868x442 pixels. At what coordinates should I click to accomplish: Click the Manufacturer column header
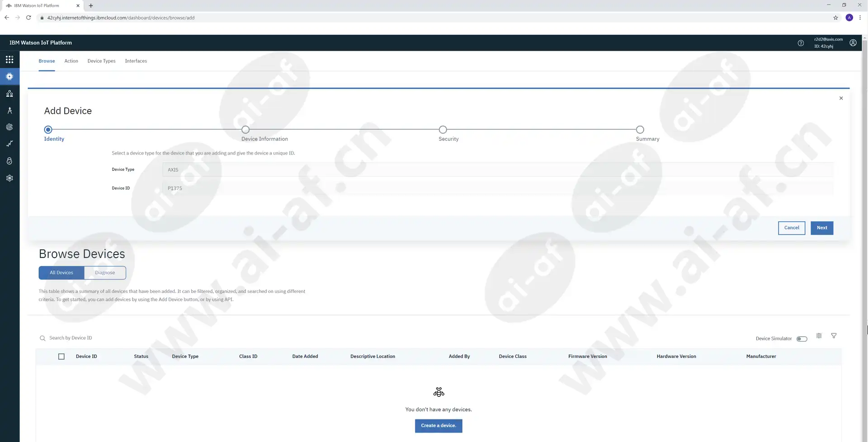[761, 357]
